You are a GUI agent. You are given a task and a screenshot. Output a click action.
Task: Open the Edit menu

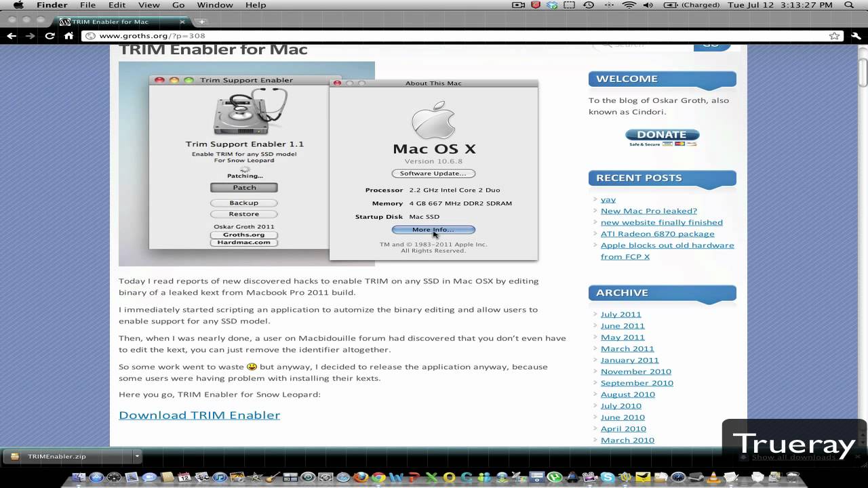pos(117,5)
